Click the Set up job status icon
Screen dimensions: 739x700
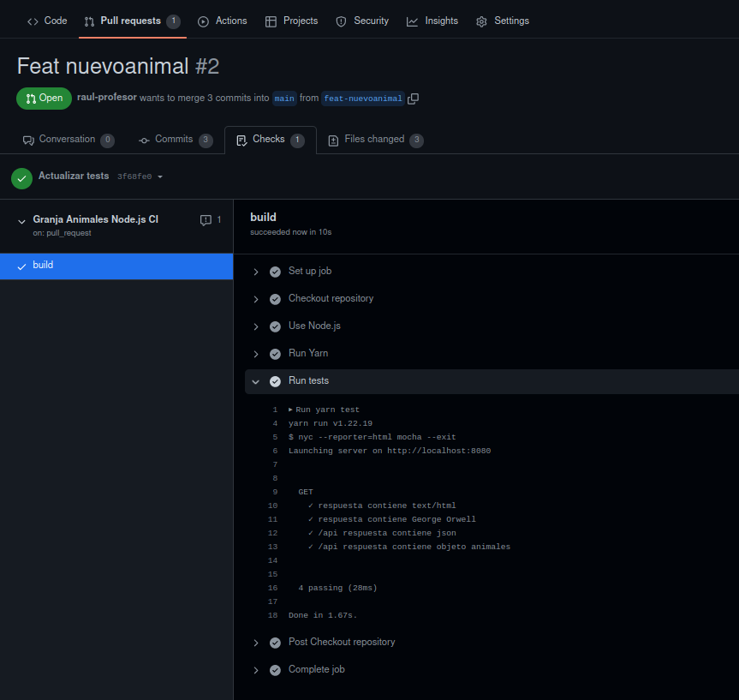click(x=275, y=272)
